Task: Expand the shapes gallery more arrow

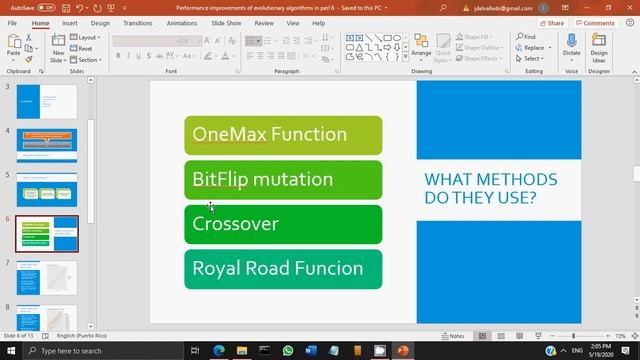Action: click(x=405, y=57)
